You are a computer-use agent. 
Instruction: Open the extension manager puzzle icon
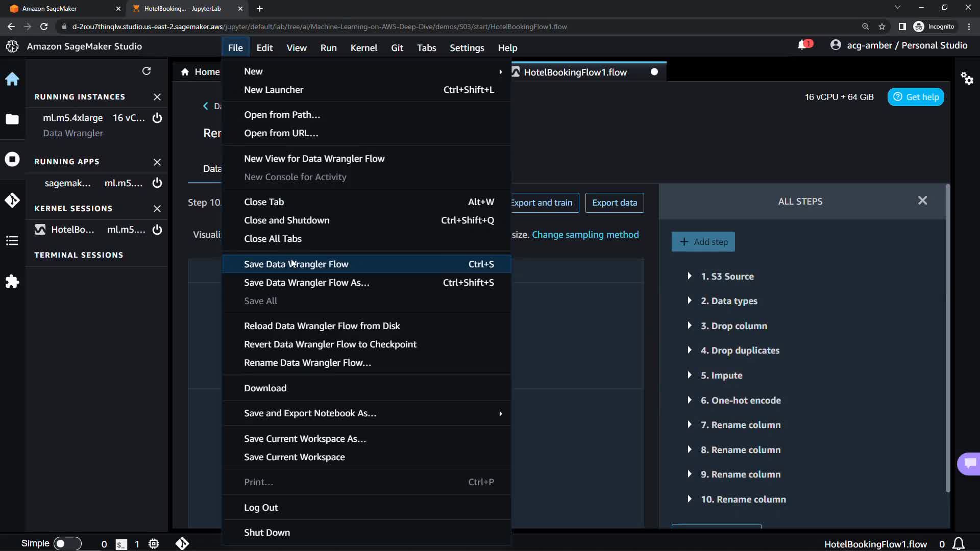click(12, 282)
